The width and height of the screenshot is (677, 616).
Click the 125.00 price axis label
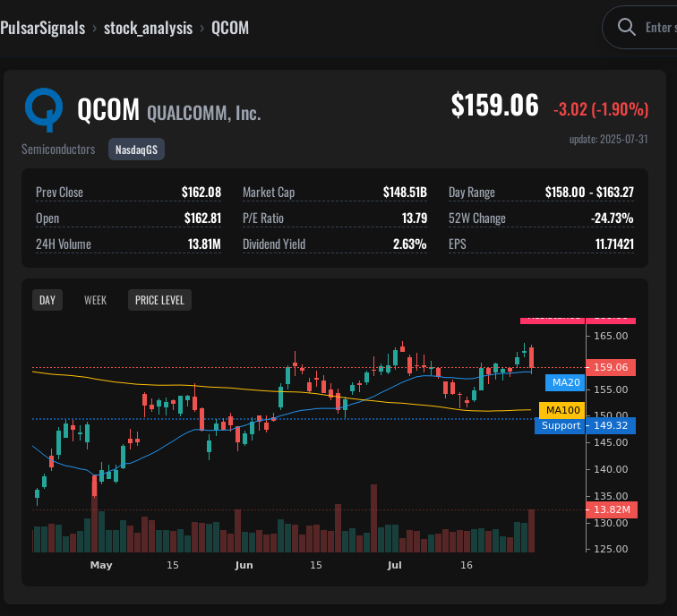tap(611, 549)
